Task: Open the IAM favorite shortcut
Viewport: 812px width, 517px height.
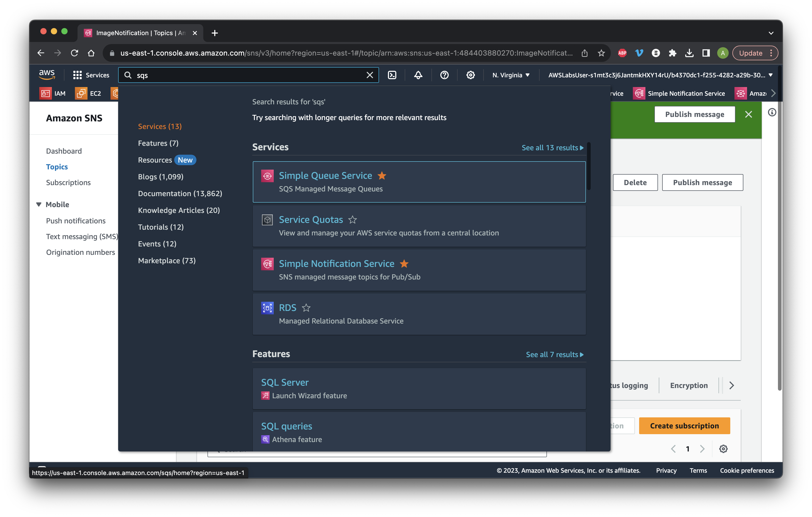Action: (x=53, y=94)
